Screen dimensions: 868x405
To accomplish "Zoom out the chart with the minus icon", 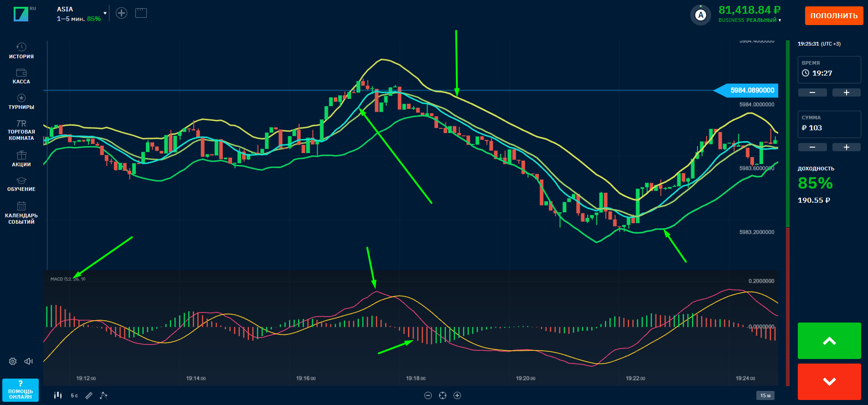I will click(x=428, y=395).
